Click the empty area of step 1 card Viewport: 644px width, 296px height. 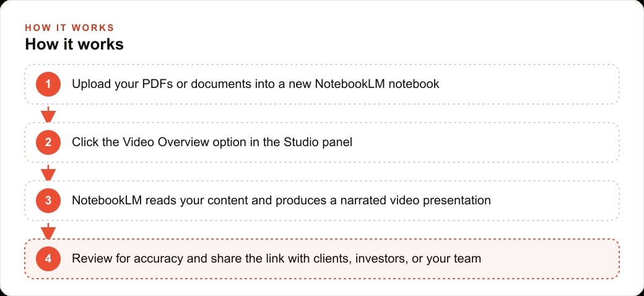point(529,84)
